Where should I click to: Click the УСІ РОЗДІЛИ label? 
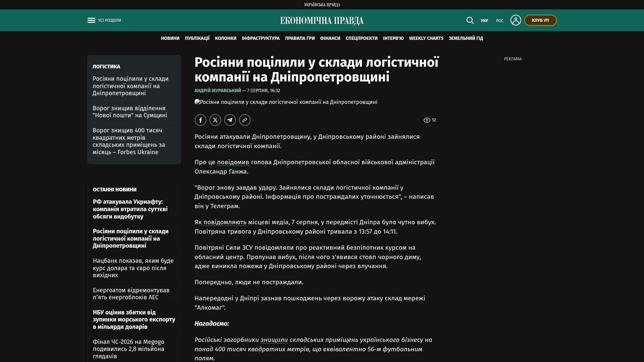tap(110, 20)
